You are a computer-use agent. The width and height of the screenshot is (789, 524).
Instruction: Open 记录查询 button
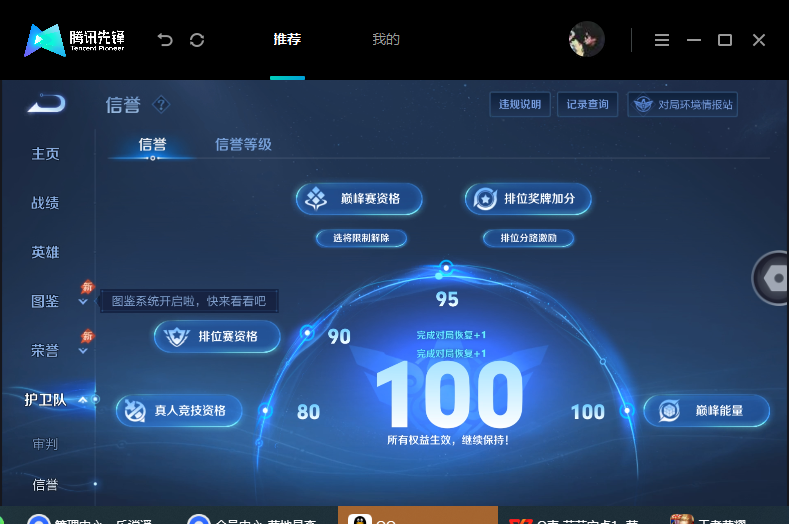(587, 104)
